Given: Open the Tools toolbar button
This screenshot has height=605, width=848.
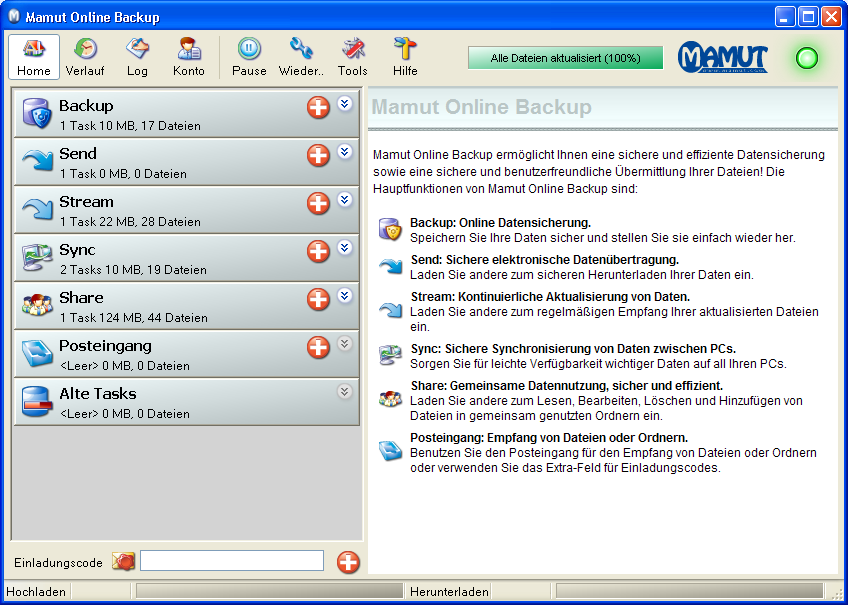Looking at the screenshot, I should [353, 57].
